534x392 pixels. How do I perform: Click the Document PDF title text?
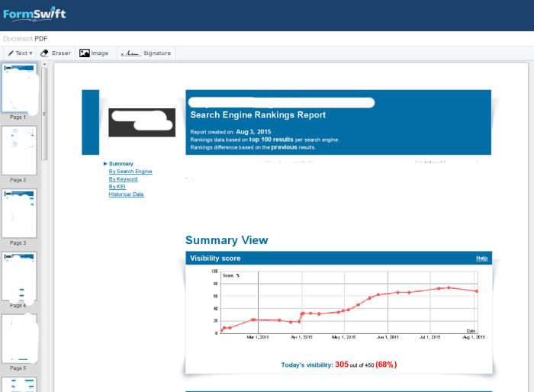25,39
